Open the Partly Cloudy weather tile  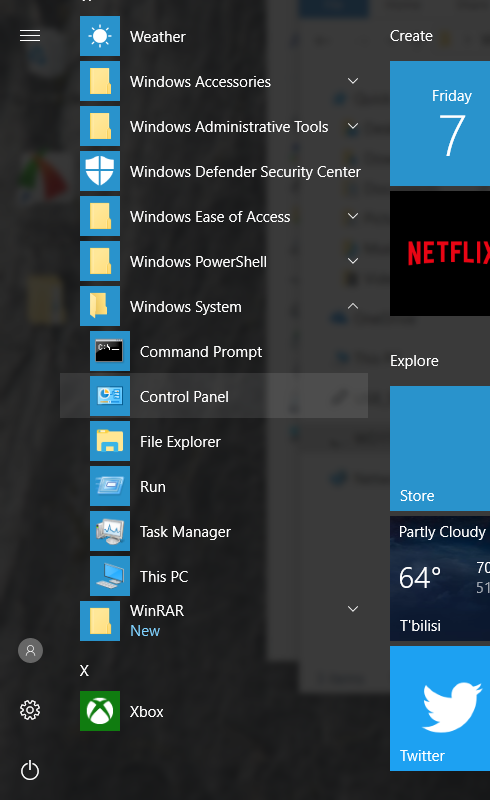coord(440,578)
